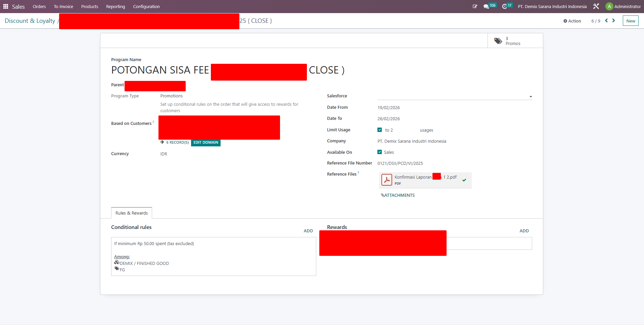Click the edit note icon in top bar
Viewport: 644px width, 325px height.
475,6
